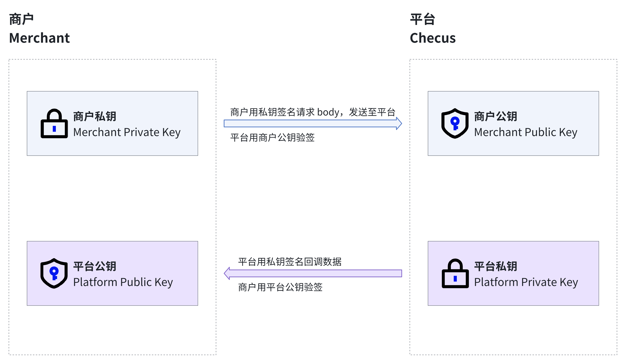Select the "Platform Private Key" text label

click(x=526, y=282)
